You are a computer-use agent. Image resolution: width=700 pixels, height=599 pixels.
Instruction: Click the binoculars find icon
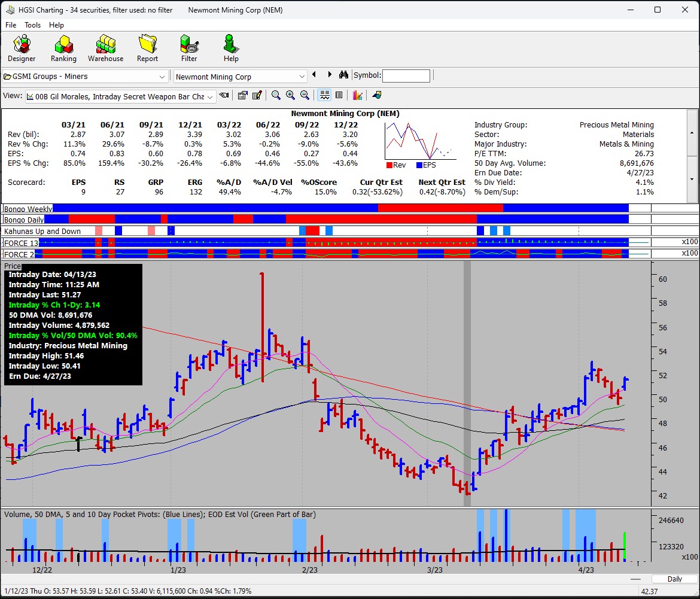click(x=343, y=75)
